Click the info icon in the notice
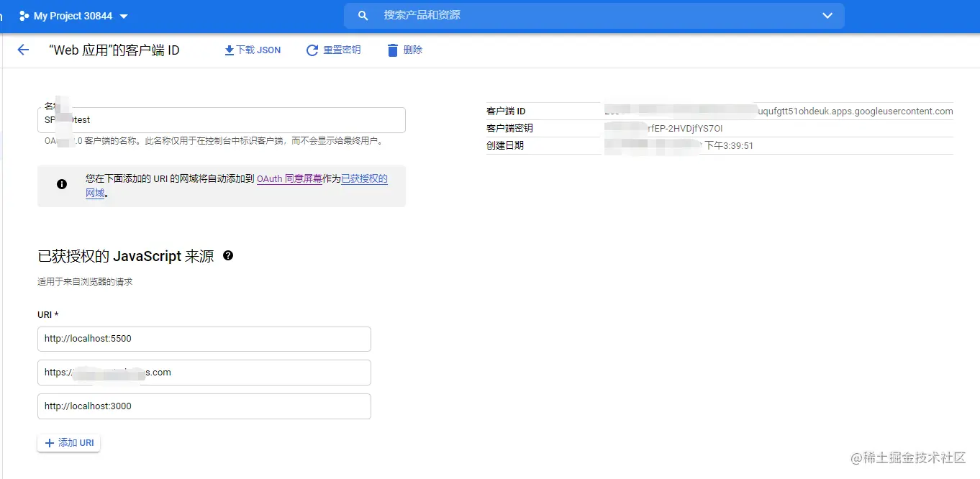The height and width of the screenshot is (479, 980). click(62, 184)
